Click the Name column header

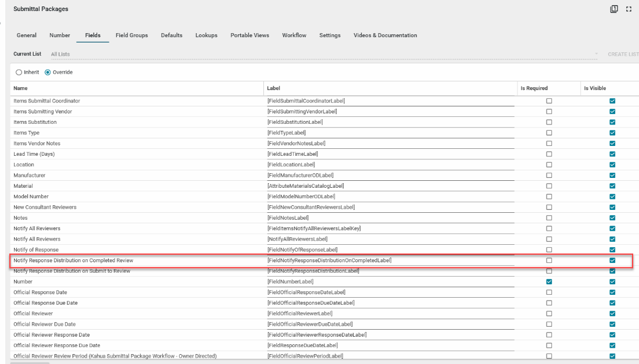click(20, 88)
